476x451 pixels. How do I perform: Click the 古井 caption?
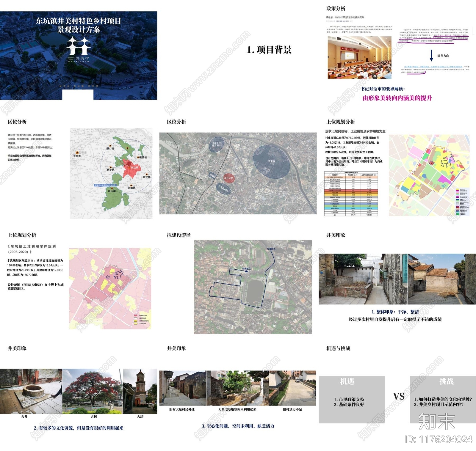coord(24,417)
